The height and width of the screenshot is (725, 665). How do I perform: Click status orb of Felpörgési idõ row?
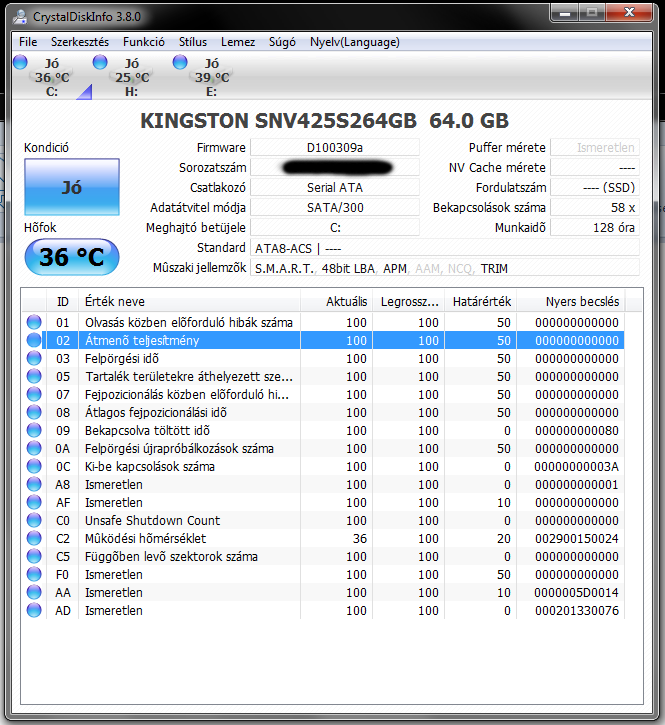(x=34, y=358)
